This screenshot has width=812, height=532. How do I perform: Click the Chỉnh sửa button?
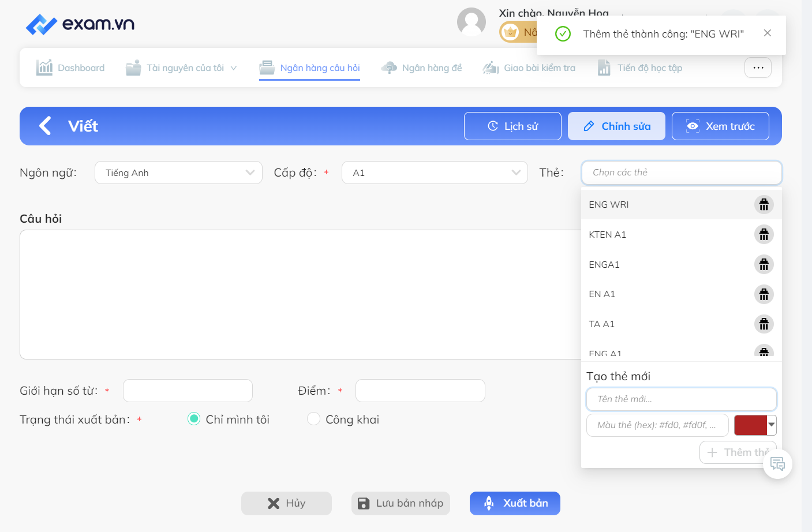(616, 126)
